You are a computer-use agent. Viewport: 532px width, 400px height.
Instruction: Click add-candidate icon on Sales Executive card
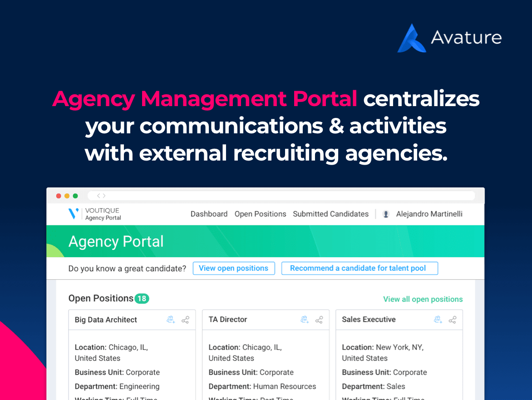pos(438,320)
